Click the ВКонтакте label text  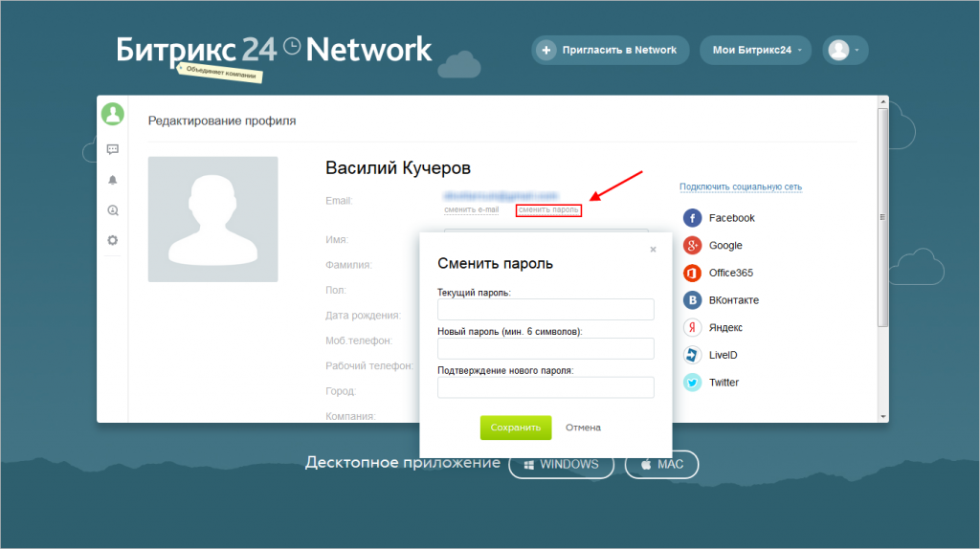[734, 300]
